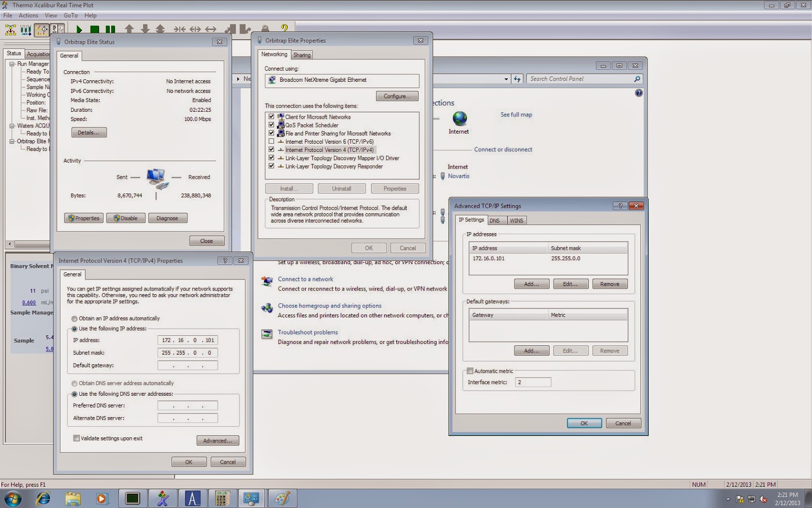812x508 pixels.
Task: Click the green Start Analysis play icon
Action: 79,29
